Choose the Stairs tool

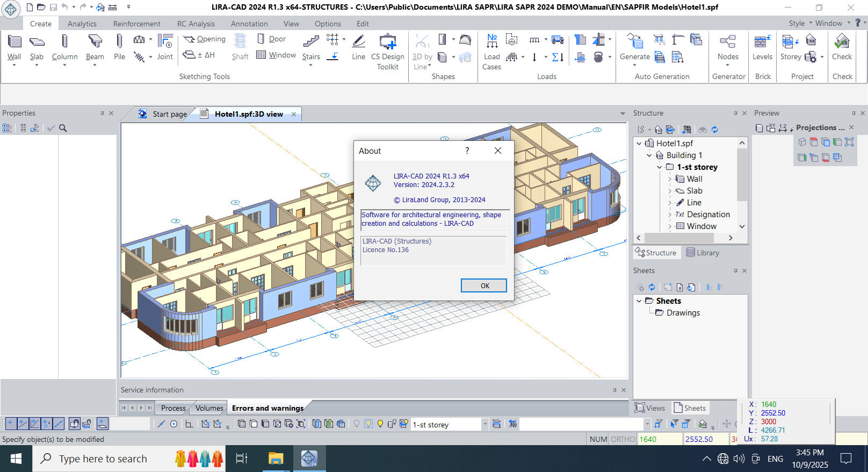tap(311, 47)
